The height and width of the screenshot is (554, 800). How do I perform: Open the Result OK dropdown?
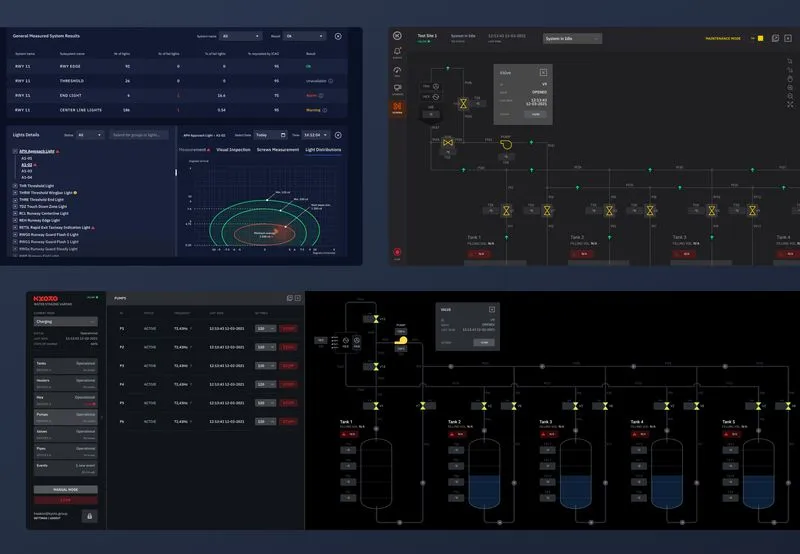click(304, 36)
